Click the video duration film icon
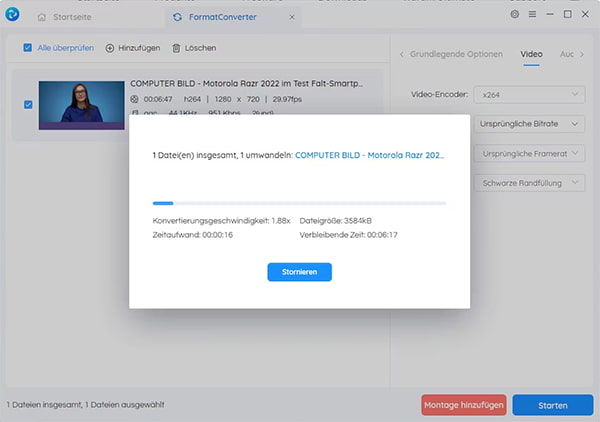 pos(134,99)
